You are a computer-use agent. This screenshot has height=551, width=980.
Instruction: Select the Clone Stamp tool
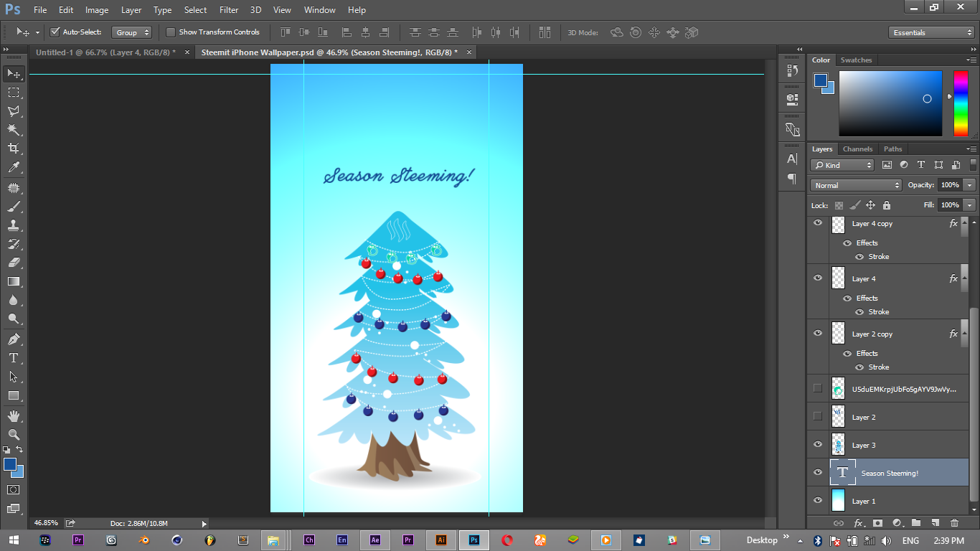pos(14,225)
